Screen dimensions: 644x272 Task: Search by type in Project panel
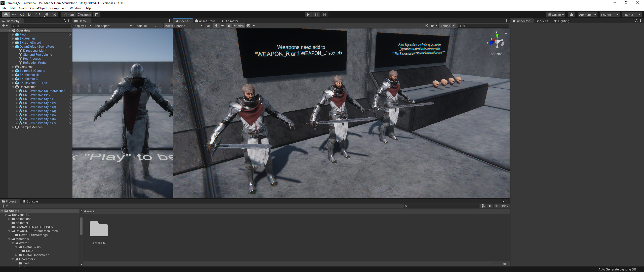483,206
